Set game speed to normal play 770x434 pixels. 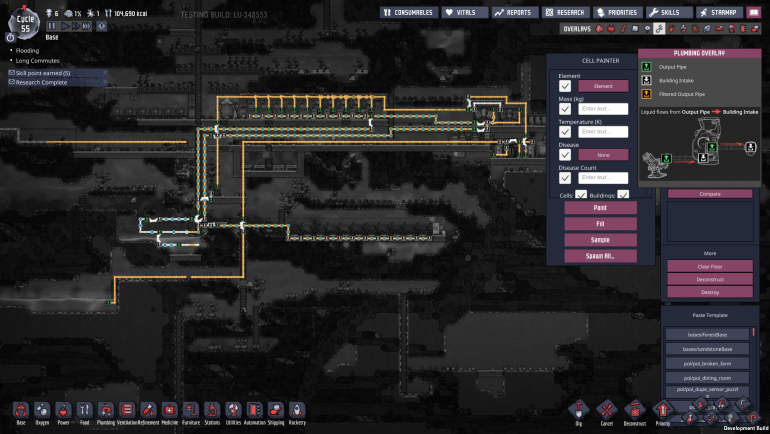(x=65, y=26)
